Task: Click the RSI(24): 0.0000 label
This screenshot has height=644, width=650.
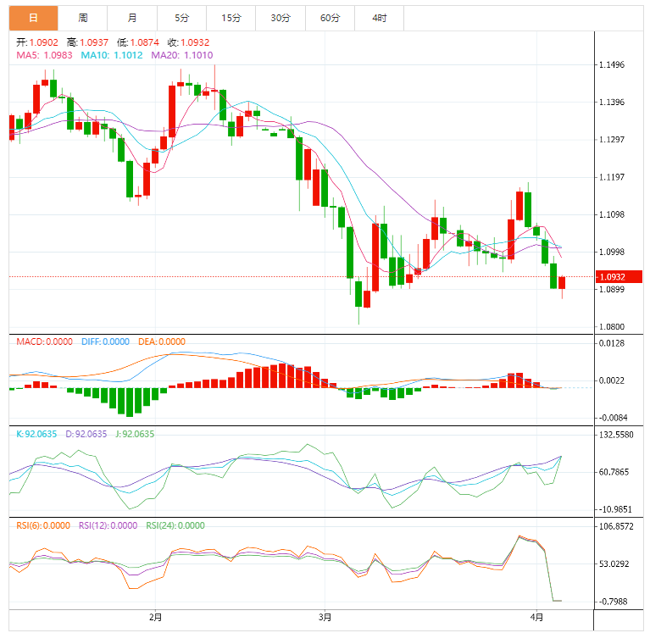Action: coord(175,526)
